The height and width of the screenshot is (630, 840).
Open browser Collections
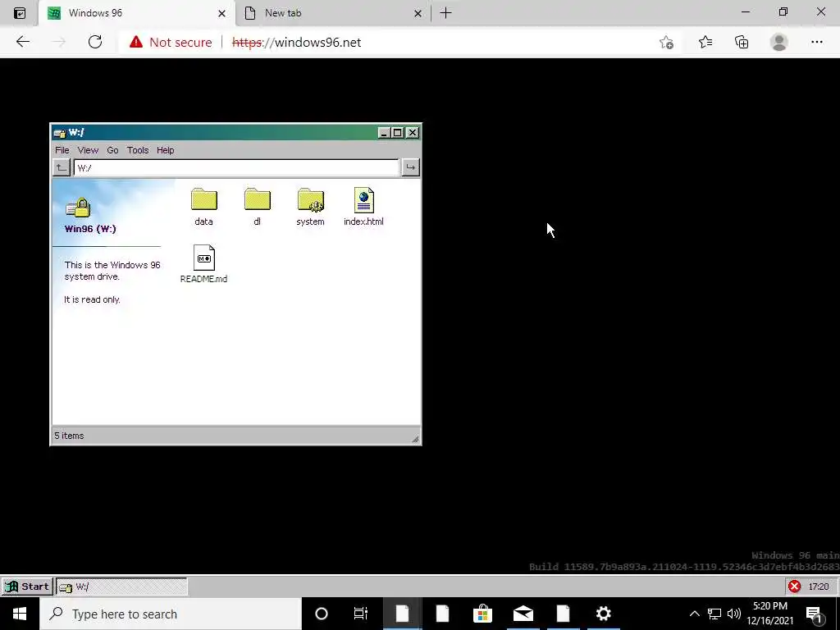pos(742,42)
